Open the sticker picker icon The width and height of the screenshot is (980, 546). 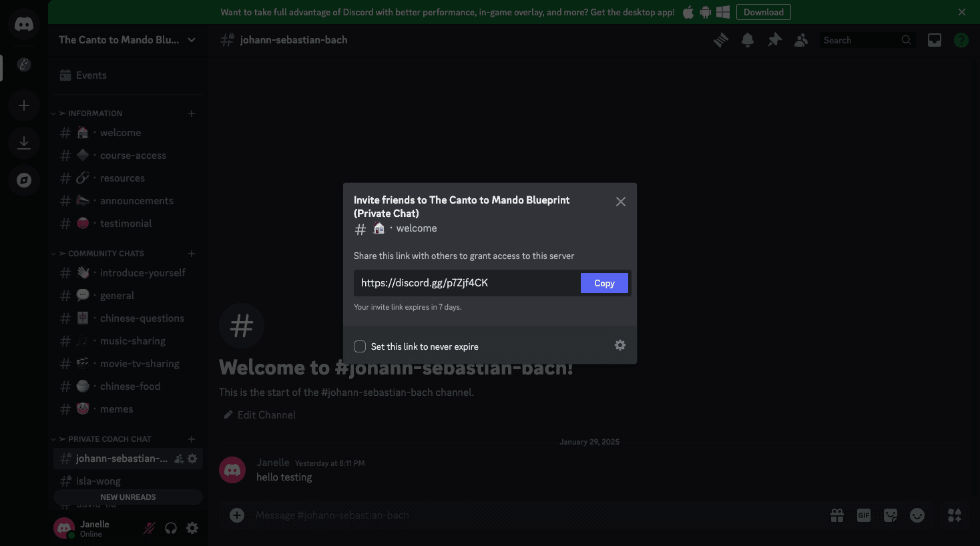tap(891, 515)
